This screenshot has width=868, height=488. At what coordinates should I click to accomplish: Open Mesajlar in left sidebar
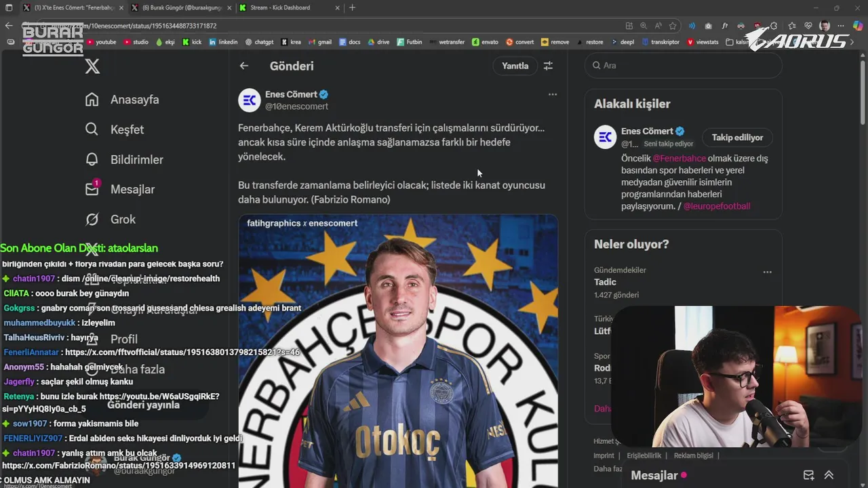pyautogui.click(x=120, y=189)
